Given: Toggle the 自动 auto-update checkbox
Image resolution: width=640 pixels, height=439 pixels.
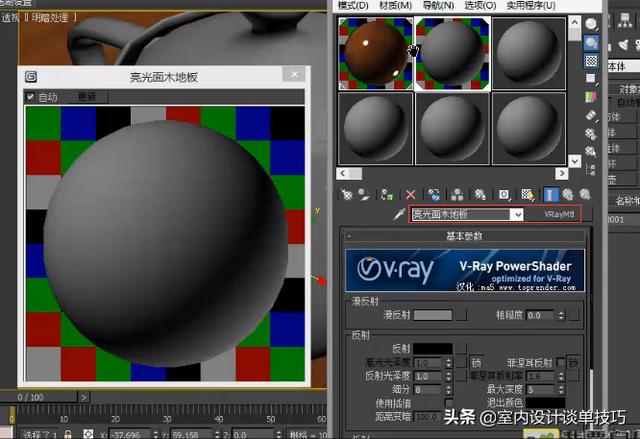Looking at the screenshot, I should pyautogui.click(x=30, y=97).
